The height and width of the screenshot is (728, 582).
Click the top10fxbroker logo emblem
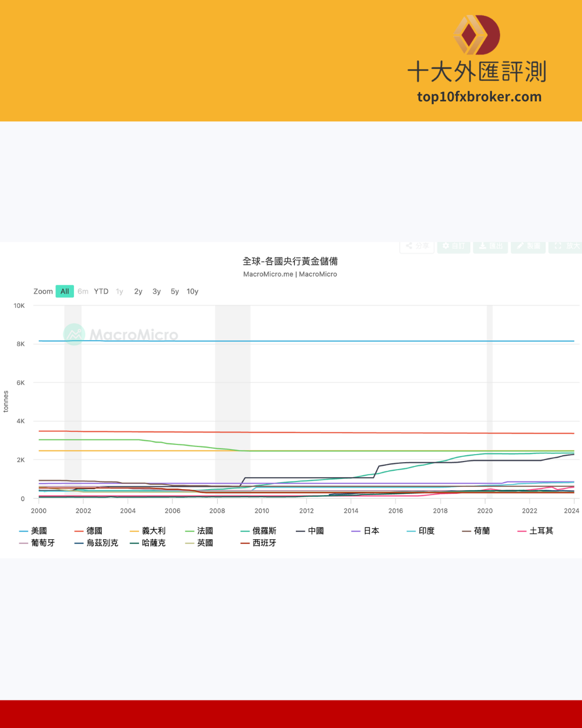[x=476, y=35]
